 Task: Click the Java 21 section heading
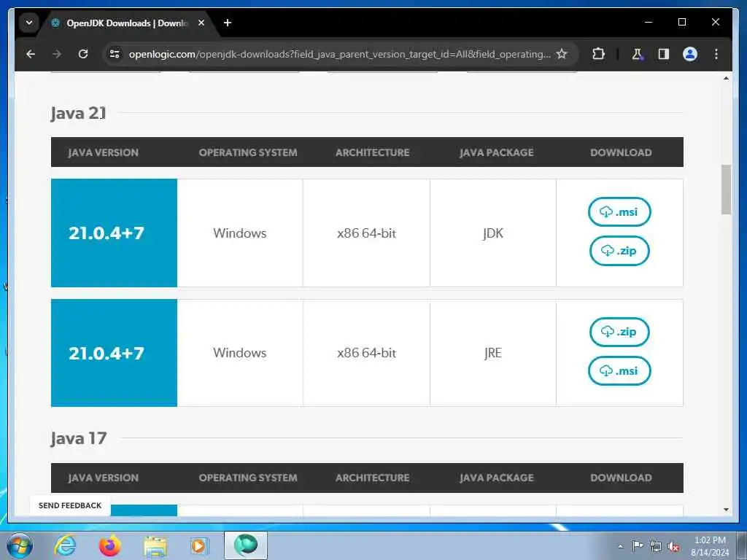click(79, 113)
